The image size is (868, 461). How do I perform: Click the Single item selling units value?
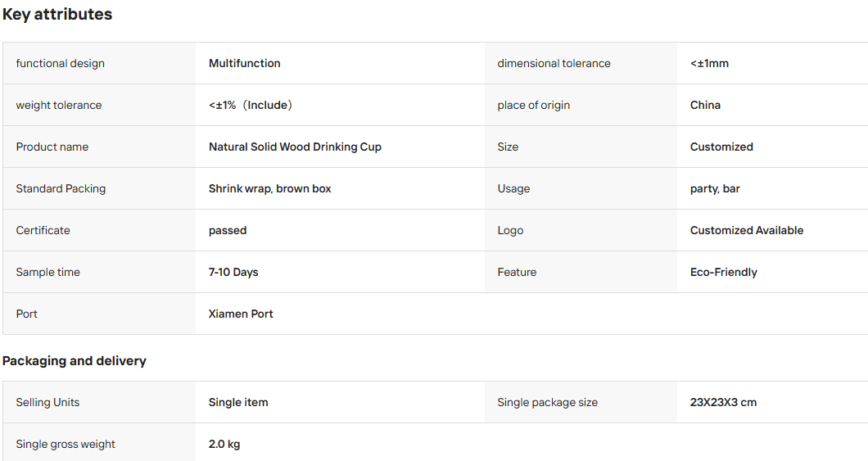pos(238,402)
